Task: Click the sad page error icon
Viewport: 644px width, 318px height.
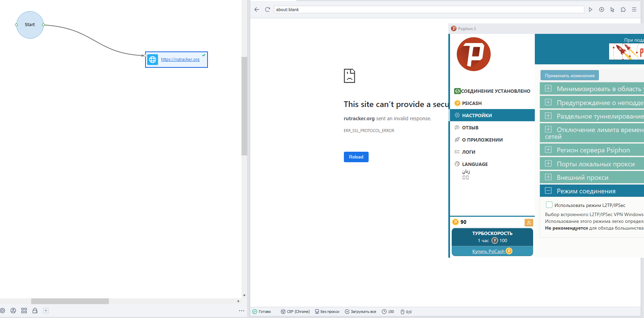Action: [349, 76]
